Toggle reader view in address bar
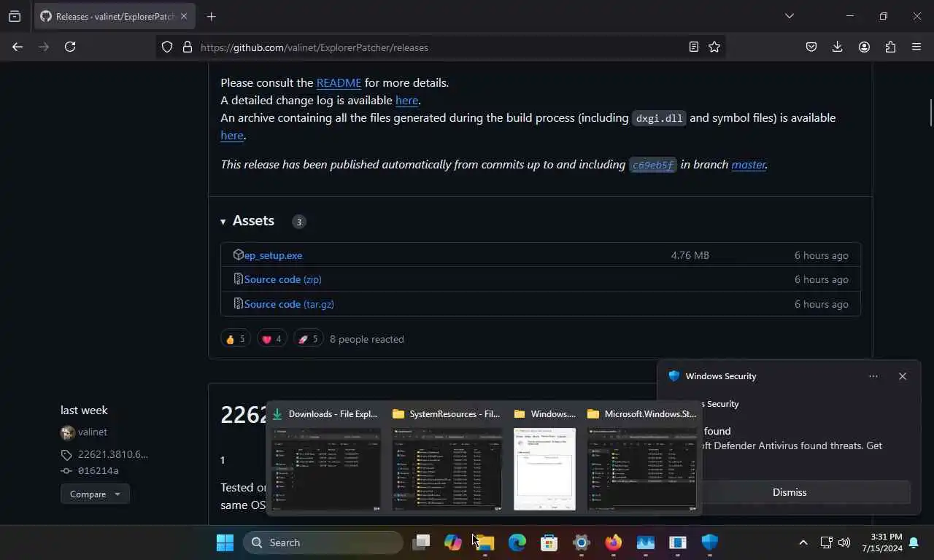The image size is (934, 560). coord(694,47)
